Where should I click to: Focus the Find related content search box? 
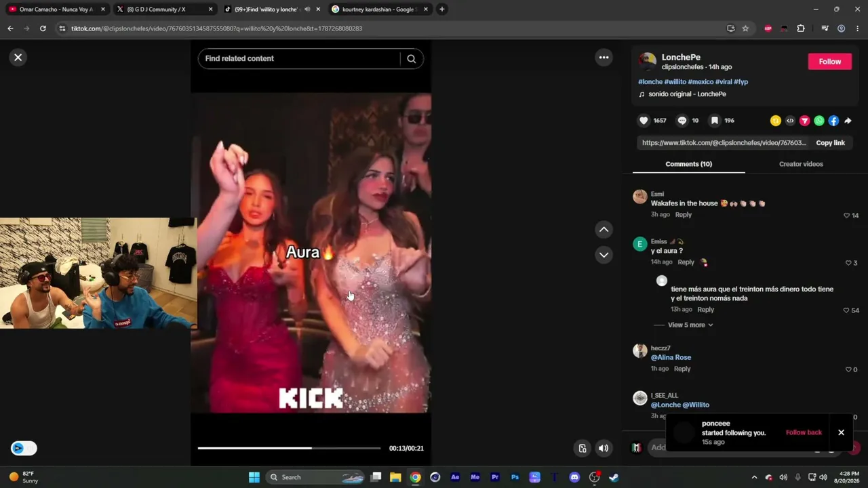pos(300,59)
